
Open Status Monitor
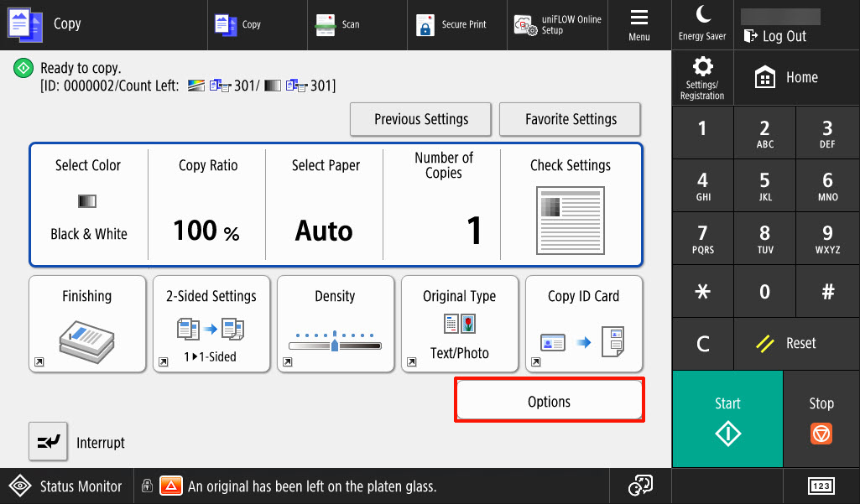(x=67, y=486)
